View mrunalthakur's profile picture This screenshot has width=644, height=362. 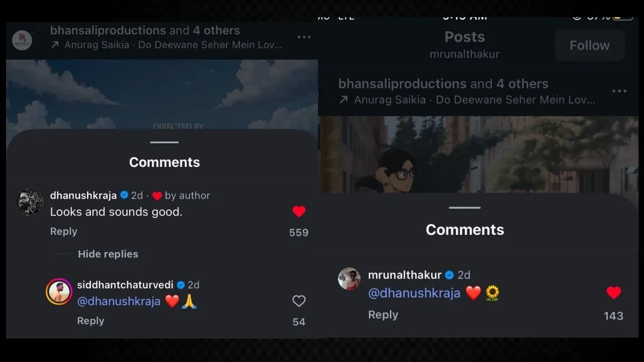[x=349, y=279]
